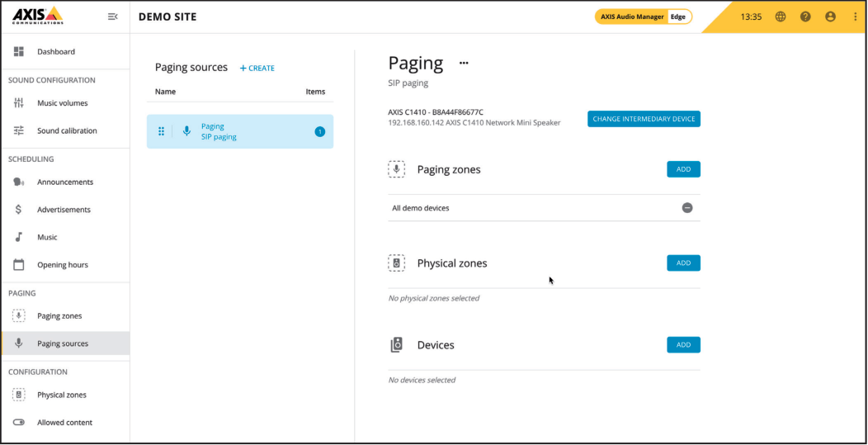Click the No devices selected text
Screen dimensions: 868x445
click(x=422, y=380)
